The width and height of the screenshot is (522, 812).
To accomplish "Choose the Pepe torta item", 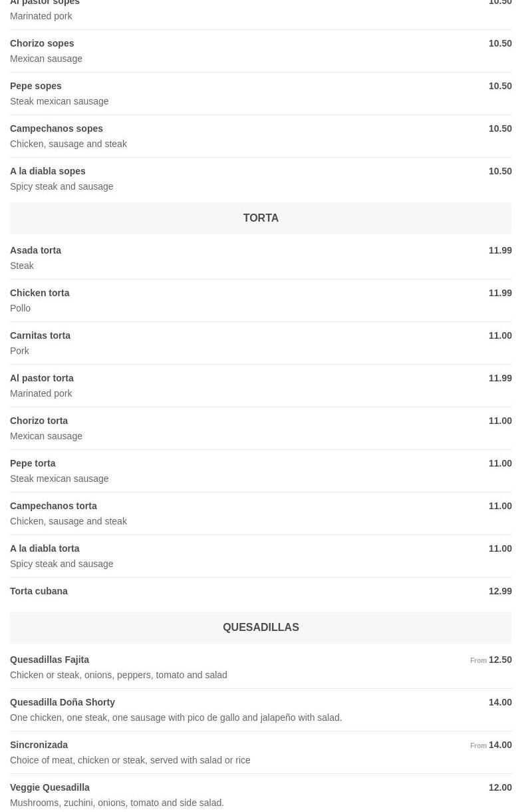I will (33, 464).
